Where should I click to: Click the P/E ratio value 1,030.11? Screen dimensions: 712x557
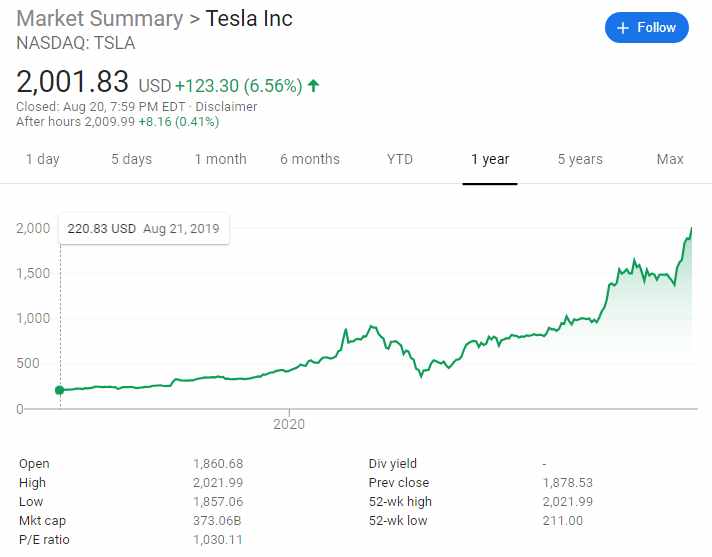[x=217, y=540]
